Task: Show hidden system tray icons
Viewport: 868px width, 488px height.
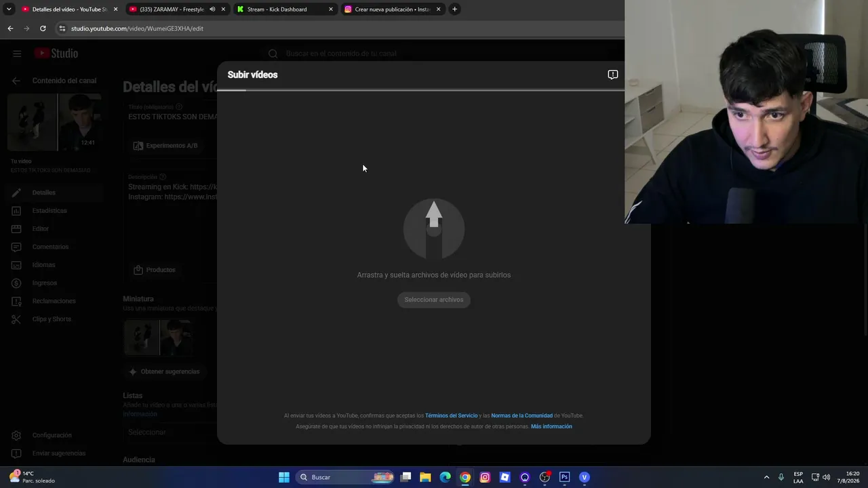Action: click(767, 477)
